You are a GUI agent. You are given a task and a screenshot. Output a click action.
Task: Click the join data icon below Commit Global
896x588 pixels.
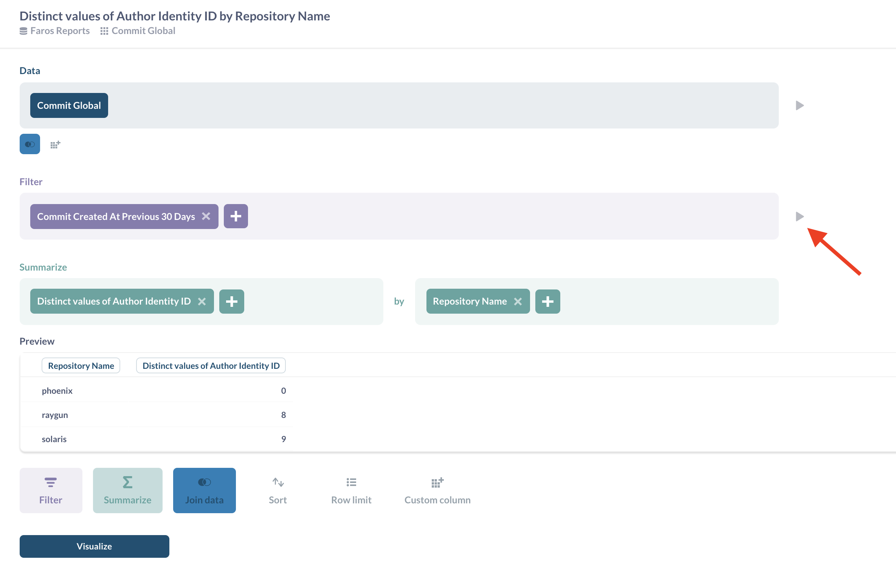point(29,144)
